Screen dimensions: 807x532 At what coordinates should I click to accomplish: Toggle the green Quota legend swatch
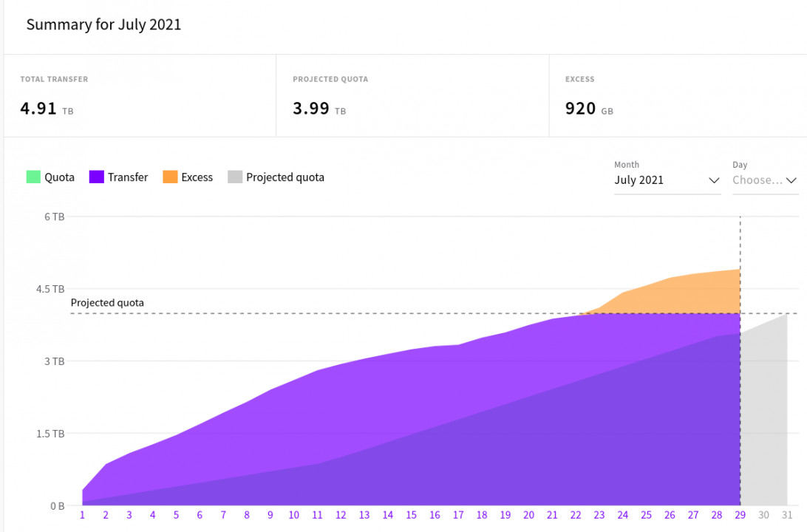(x=33, y=177)
